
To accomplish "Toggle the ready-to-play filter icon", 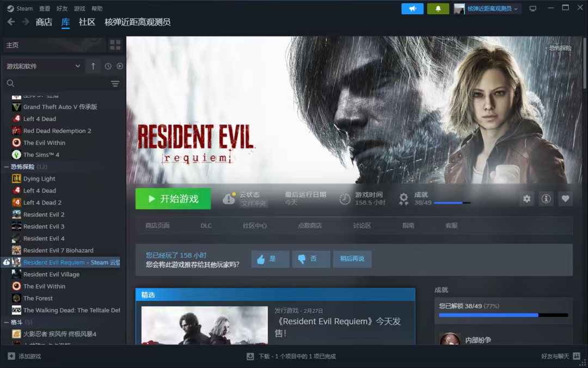I will [120, 66].
